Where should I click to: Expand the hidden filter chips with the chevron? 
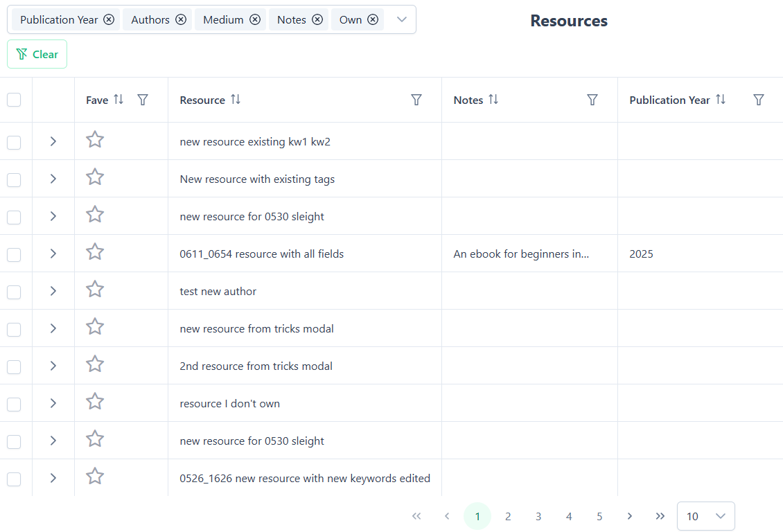click(x=401, y=19)
